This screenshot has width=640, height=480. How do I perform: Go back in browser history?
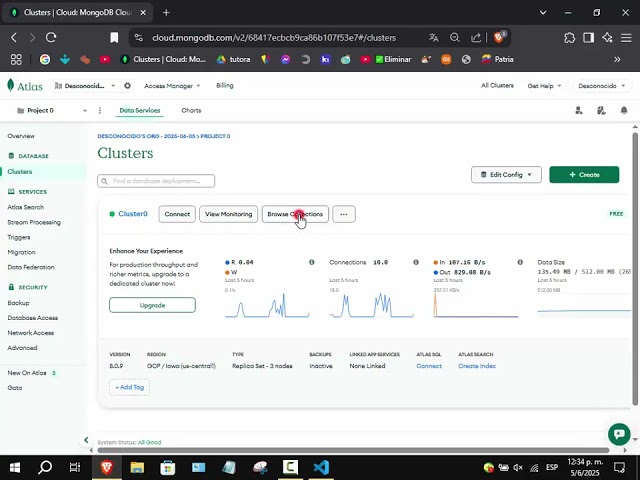[13, 38]
